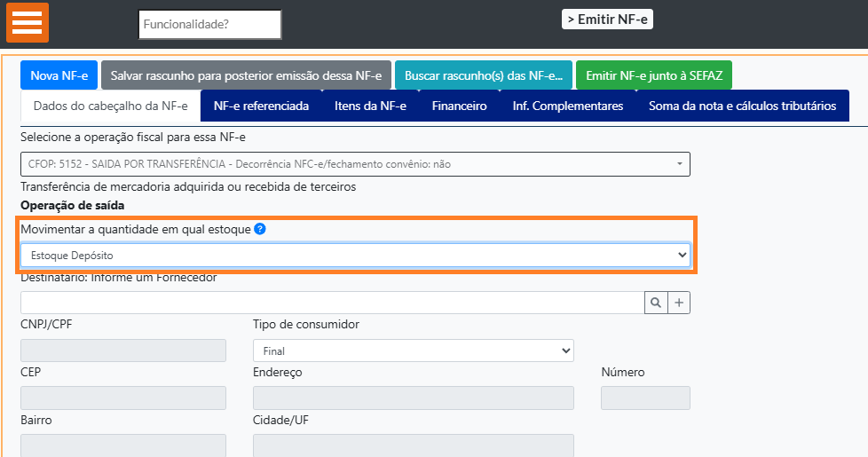The width and height of the screenshot is (868, 457).
Task: Click Salvar rascunho para posterior emissão button
Action: click(246, 75)
